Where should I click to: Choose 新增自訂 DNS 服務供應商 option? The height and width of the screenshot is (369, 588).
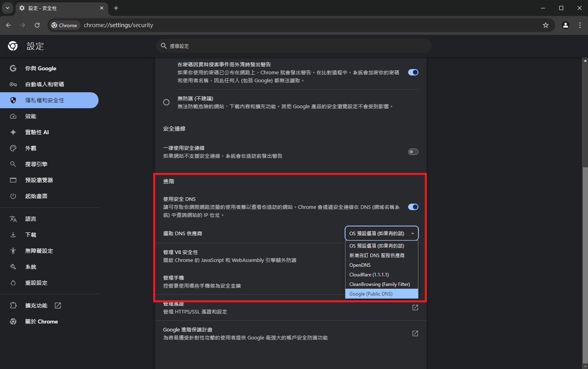pos(381,255)
